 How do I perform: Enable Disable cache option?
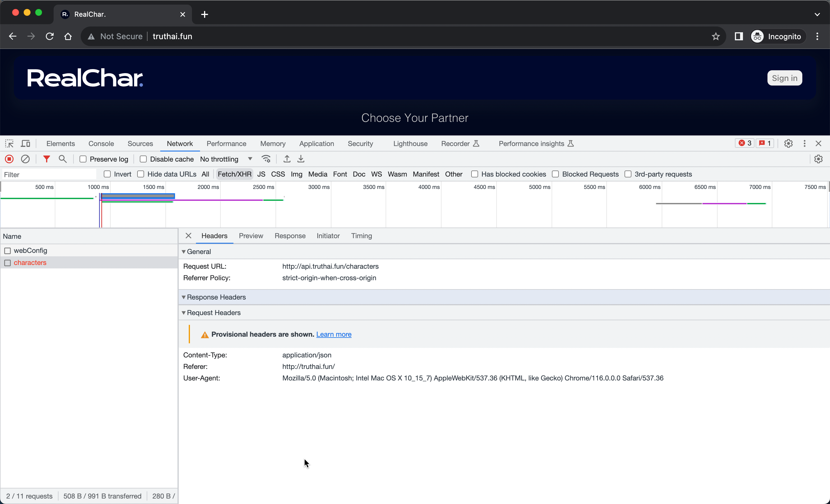coord(143,159)
